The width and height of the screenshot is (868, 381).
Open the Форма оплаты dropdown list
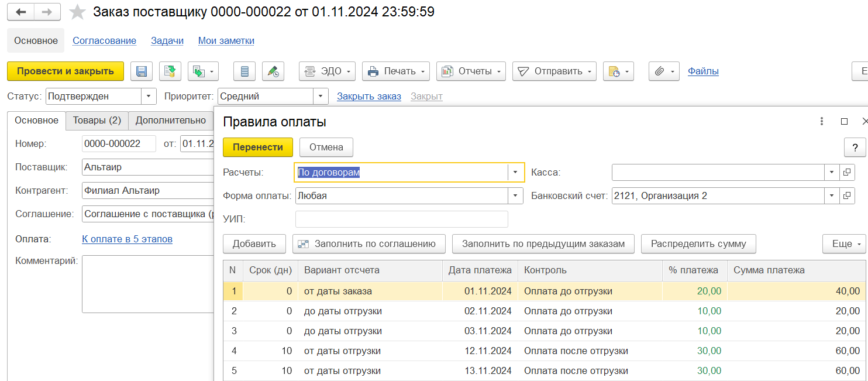pyautogui.click(x=515, y=196)
